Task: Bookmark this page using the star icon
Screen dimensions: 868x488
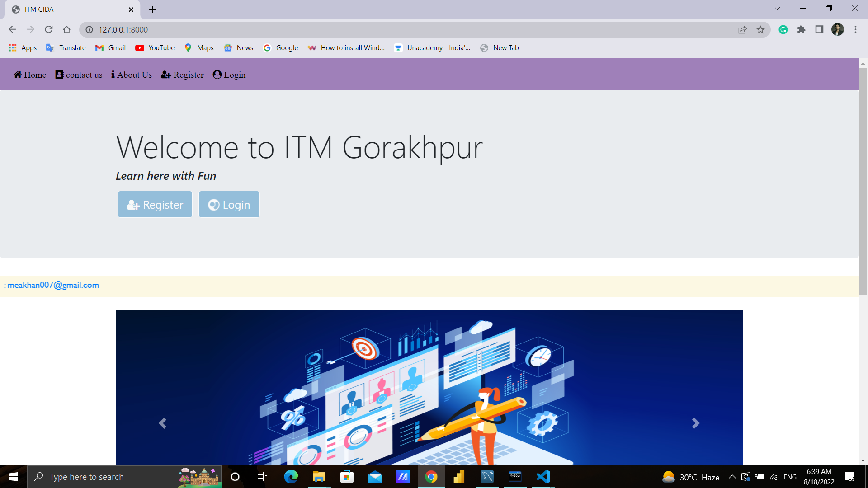Action: pos(761,29)
